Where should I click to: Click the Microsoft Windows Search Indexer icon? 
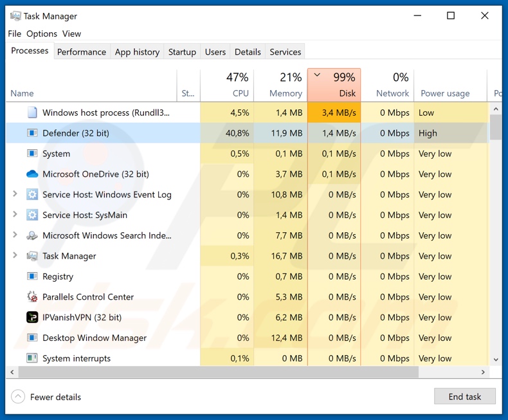[32, 235]
